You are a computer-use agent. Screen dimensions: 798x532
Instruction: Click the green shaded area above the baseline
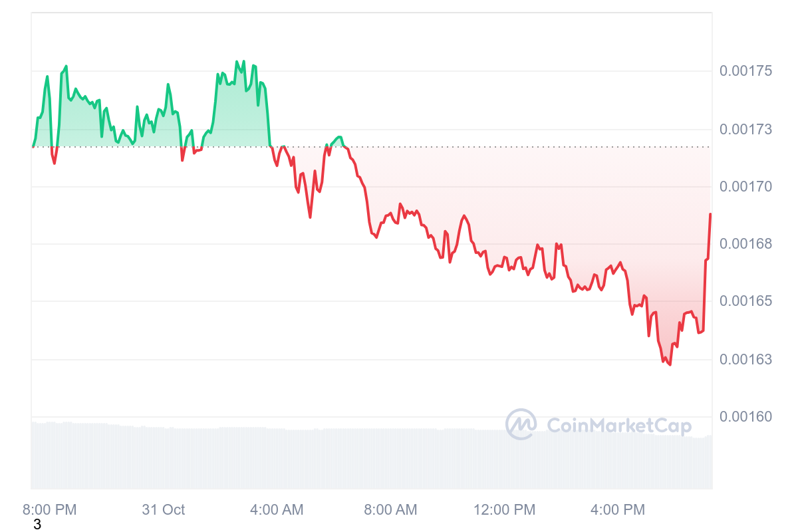point(233,120)
